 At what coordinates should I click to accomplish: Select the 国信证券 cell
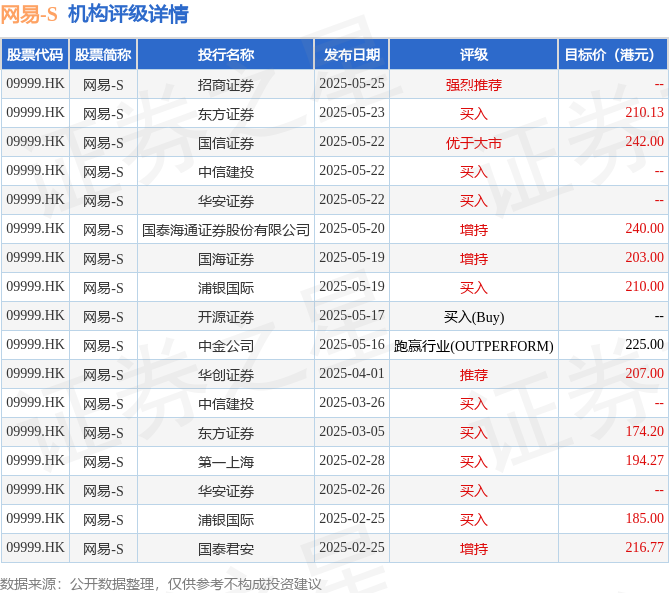226,143
